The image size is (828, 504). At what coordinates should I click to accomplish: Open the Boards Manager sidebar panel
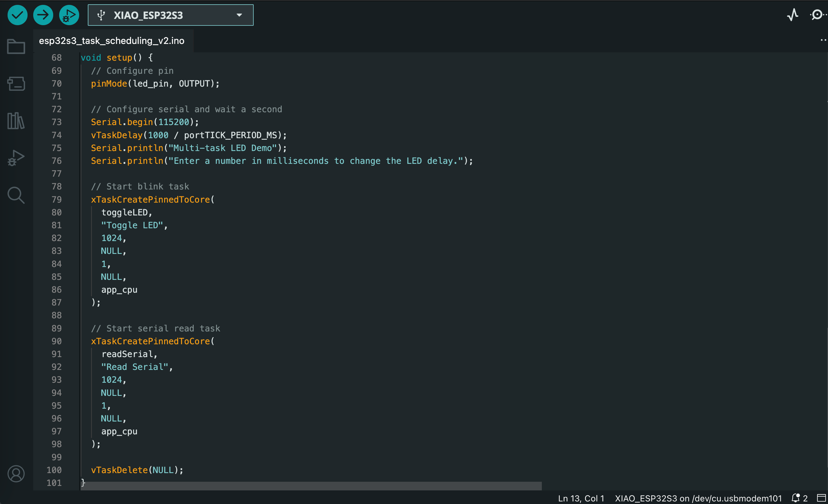(x=16, y=84)
